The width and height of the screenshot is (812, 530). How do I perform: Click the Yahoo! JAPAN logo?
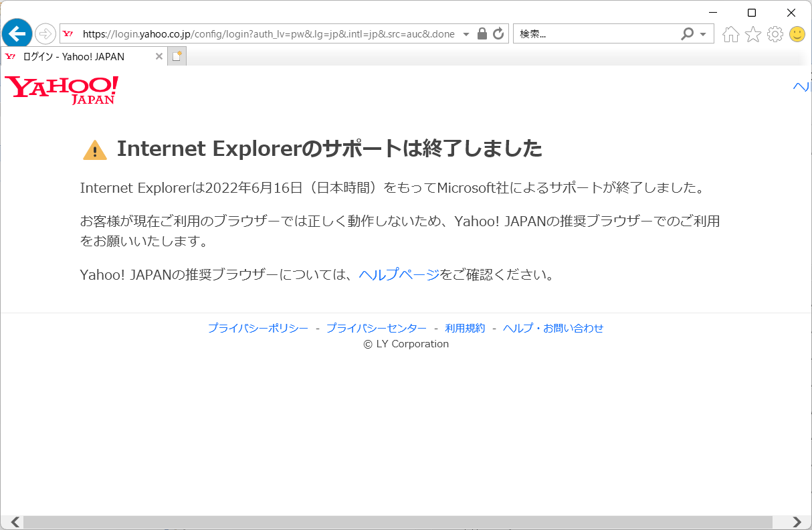60,90
